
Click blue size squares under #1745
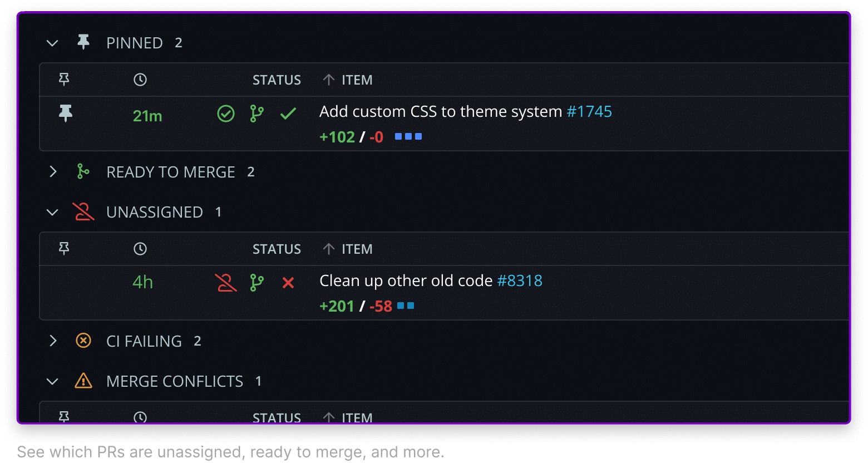pos(408,136)
